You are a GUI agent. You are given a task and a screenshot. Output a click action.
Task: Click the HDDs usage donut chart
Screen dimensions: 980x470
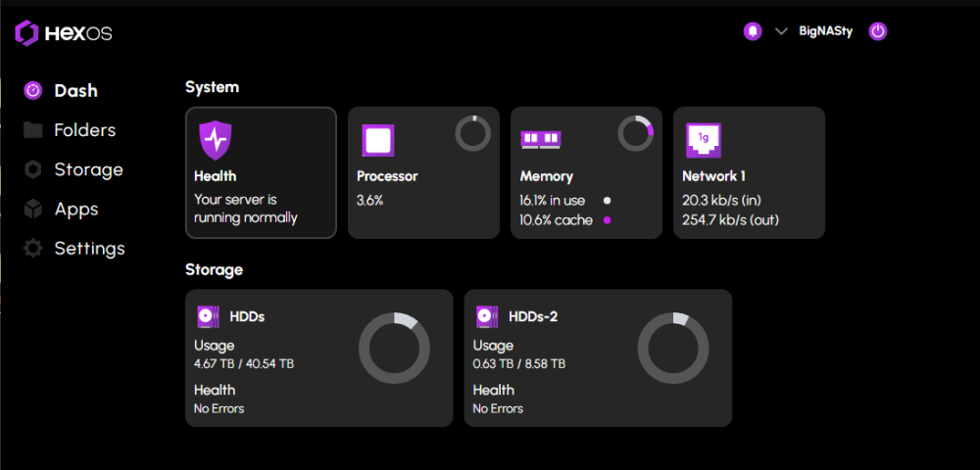(x=394, y=348)
